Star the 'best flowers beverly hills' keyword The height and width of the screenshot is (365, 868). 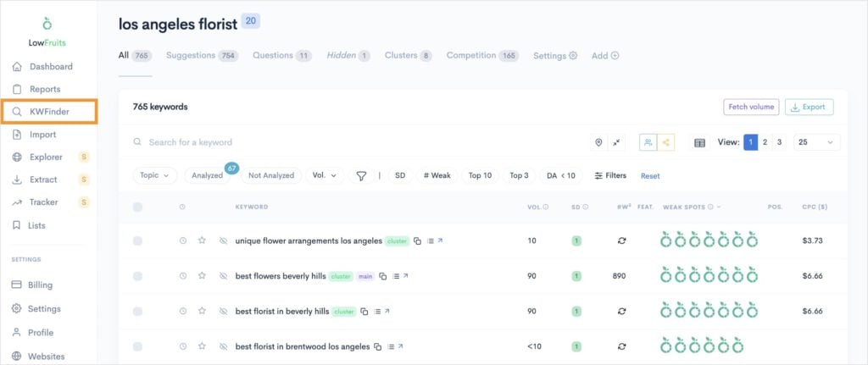click(202, 276)
